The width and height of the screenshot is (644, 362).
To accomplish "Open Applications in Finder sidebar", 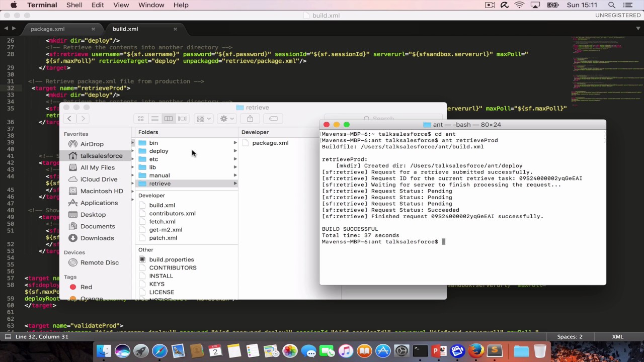I will click(x=99, y=203).
